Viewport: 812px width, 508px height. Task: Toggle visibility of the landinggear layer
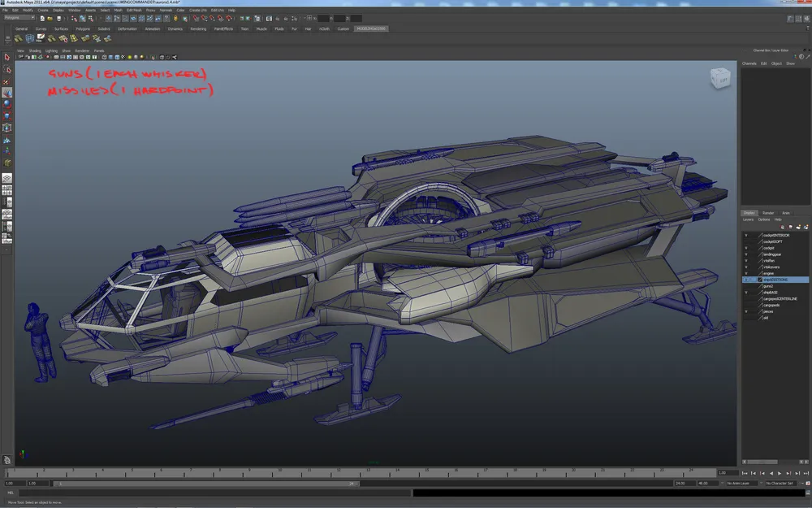pos(745,254)
